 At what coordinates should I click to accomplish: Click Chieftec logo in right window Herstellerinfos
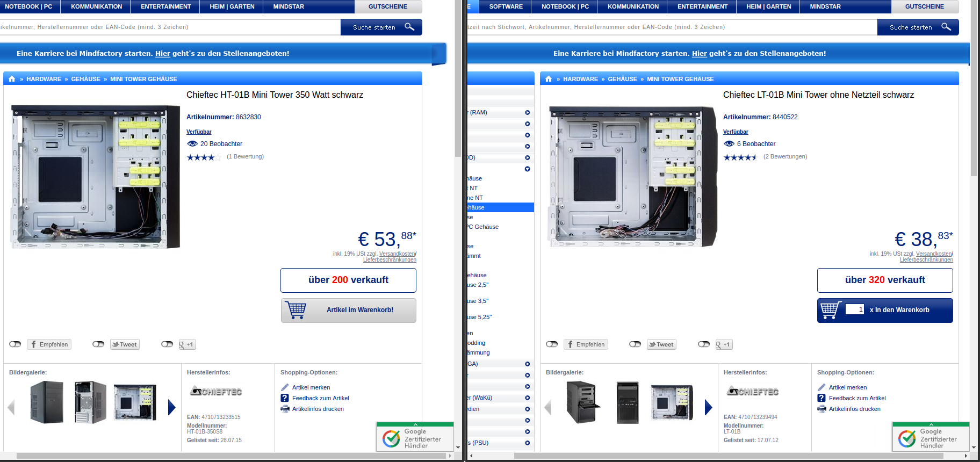(752, 391)
